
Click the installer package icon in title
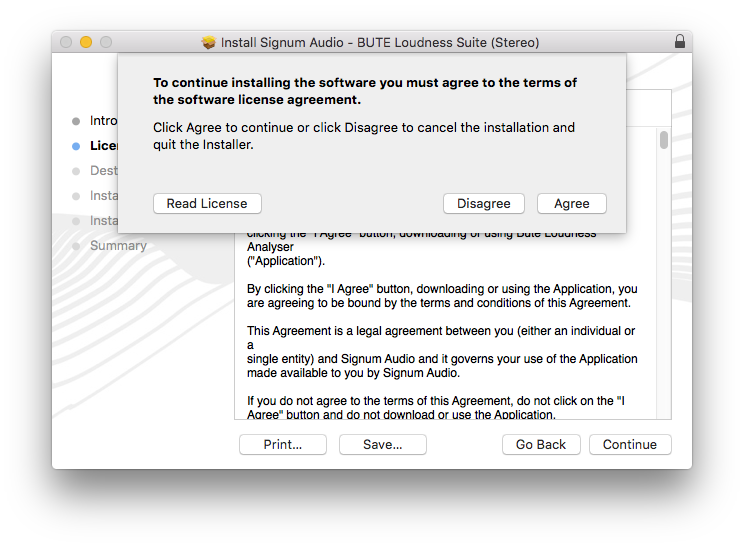coord(209,42)
